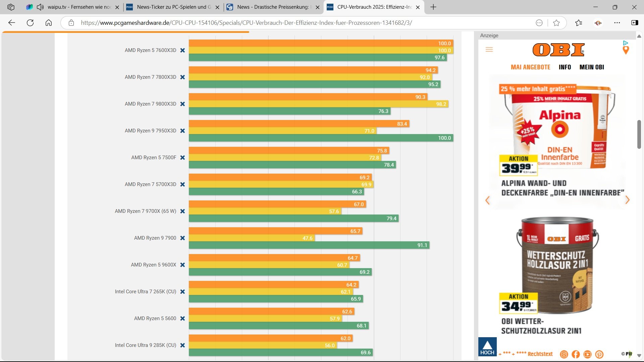The height and width of the screenshot is (362, 644).
Task: Open the Rechtstext link
Action: click(540, 354)
